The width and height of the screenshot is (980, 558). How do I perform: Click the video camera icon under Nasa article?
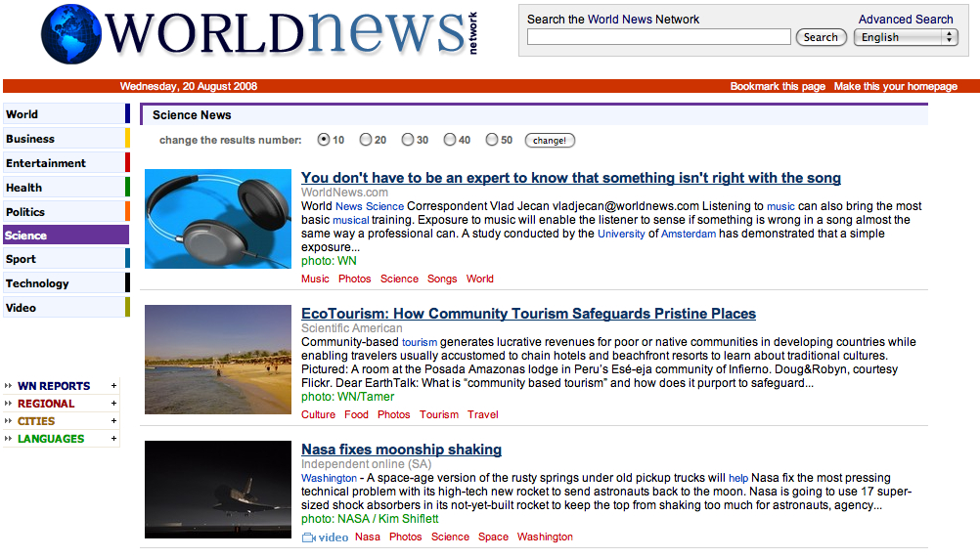309,537
